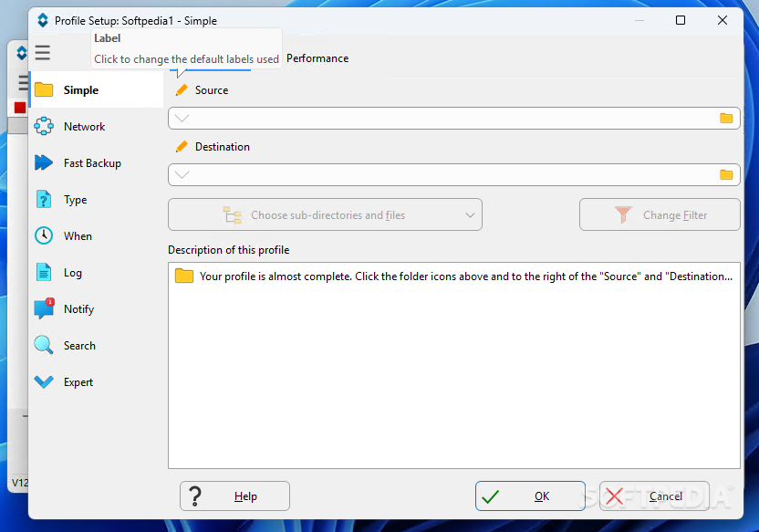Image resolution: width=759 pixels, height=532 pixels.
Task: Open Choose sub-directories and files dropdown
Action: (325, 214)
